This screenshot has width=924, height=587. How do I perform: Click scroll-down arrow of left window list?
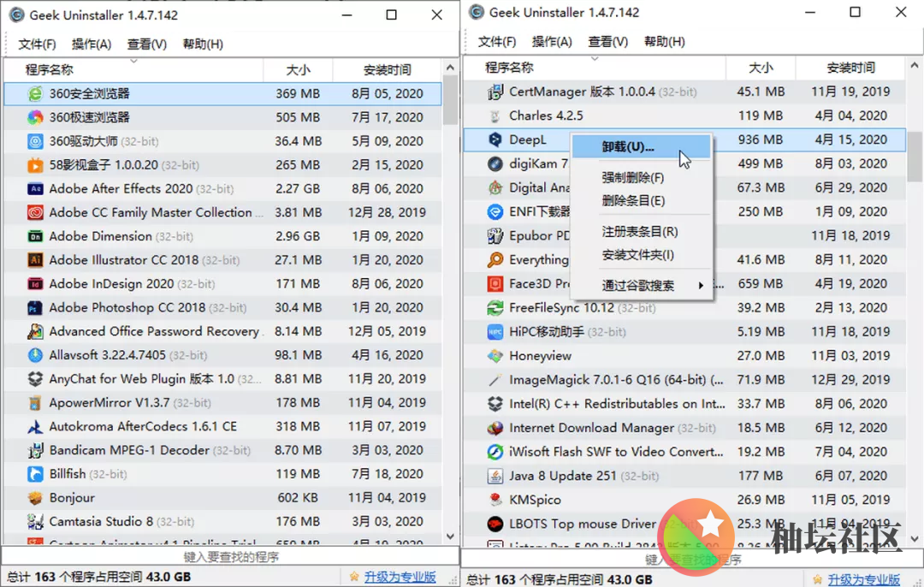[450, 537]
